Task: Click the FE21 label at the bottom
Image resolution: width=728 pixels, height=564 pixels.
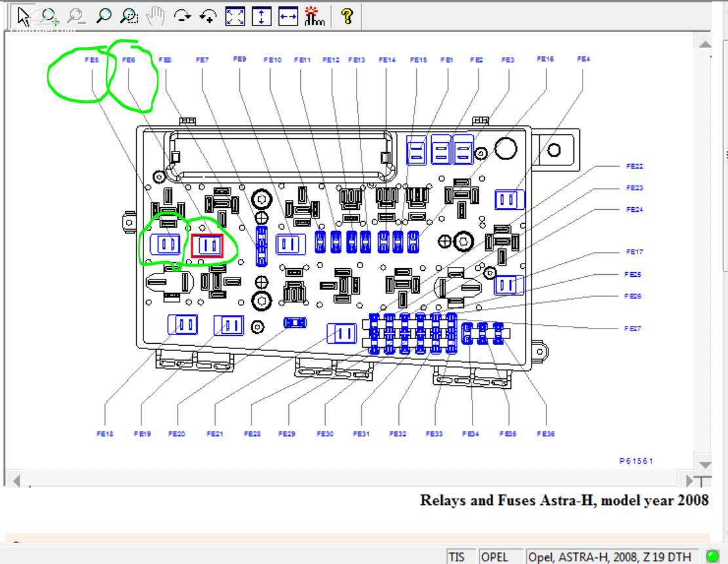Action: (214, 434)
